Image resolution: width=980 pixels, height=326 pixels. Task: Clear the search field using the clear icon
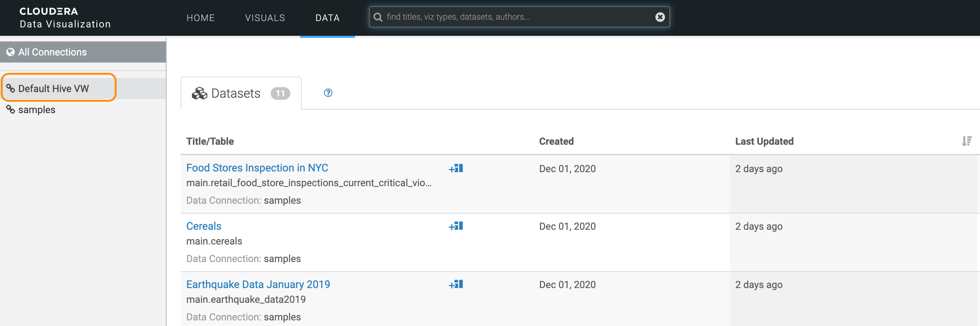tap(660, 17)
